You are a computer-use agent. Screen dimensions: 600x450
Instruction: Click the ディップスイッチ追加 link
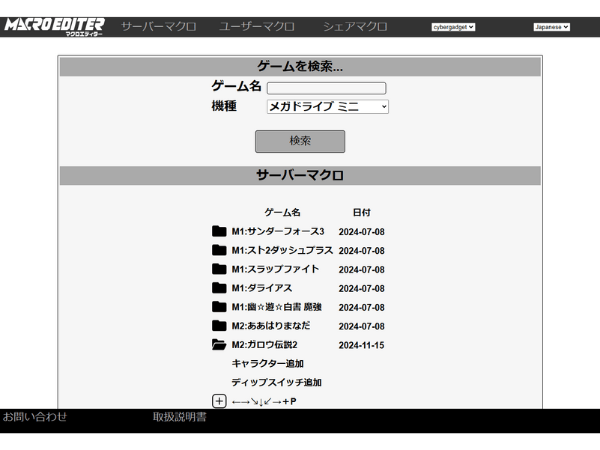tap(276, 383)
